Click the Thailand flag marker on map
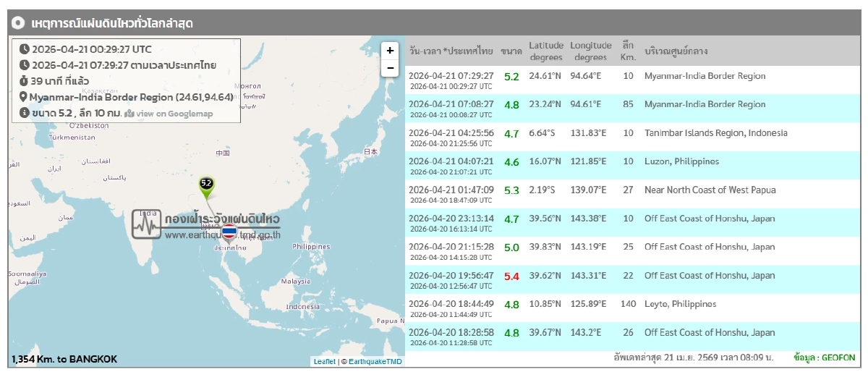This screenshot has width=868, height=372. (229, 232)
